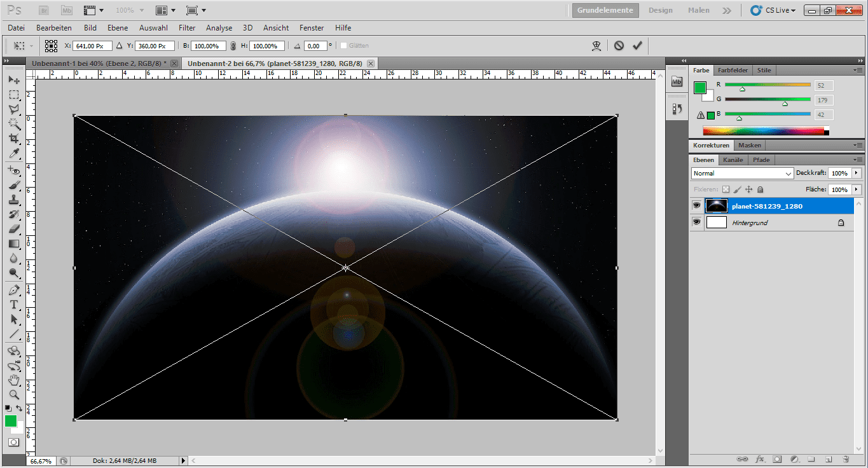Hide the planet-581239_1280 layer
Screen dimensions: 868x468
pyautogui.click(x=696, y=206)
